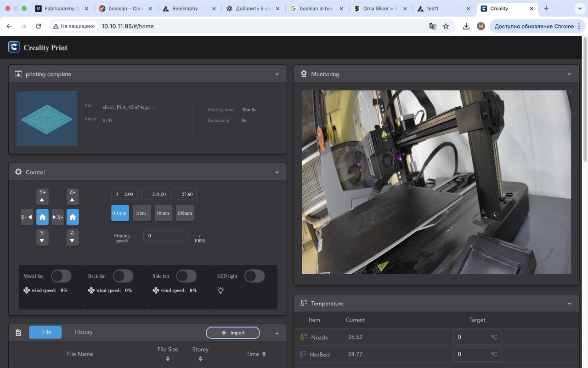The width and height of the screenshot is (588, 368).
Task: Turn on the Model fan switch
Action: point(61,276)
